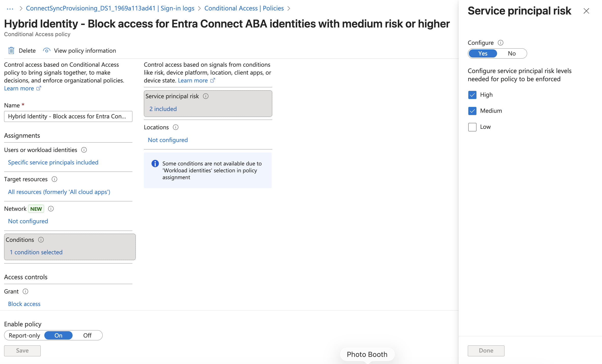Click info icon next to Service principal risk condition
602x364 pixels.
(x=206, y=96)
